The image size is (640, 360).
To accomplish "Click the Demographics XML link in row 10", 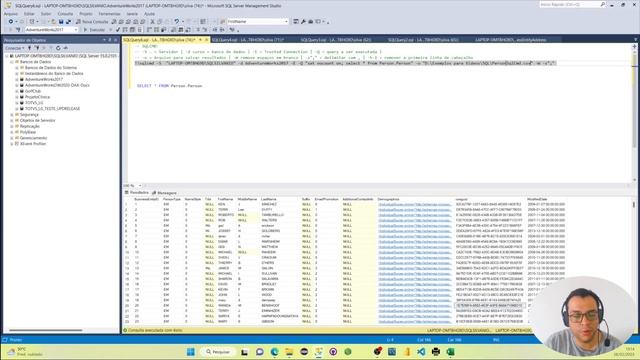I will [414, 252].
